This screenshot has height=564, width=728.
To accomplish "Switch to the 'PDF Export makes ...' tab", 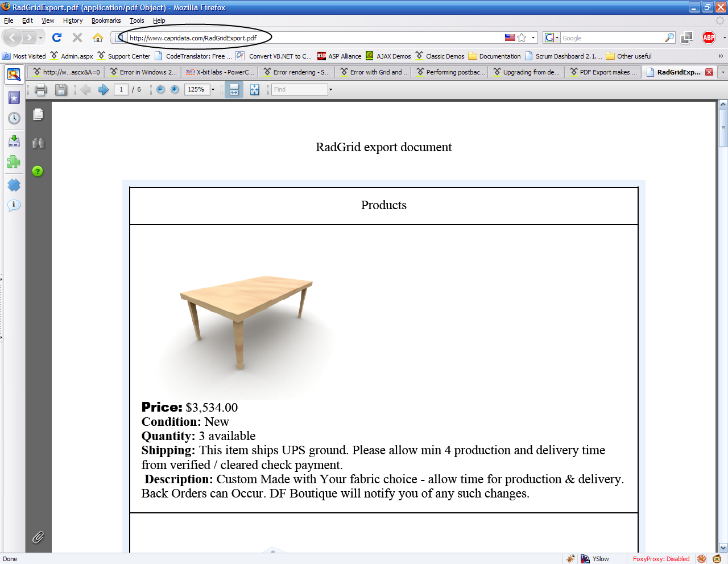I will pos(603,72).
